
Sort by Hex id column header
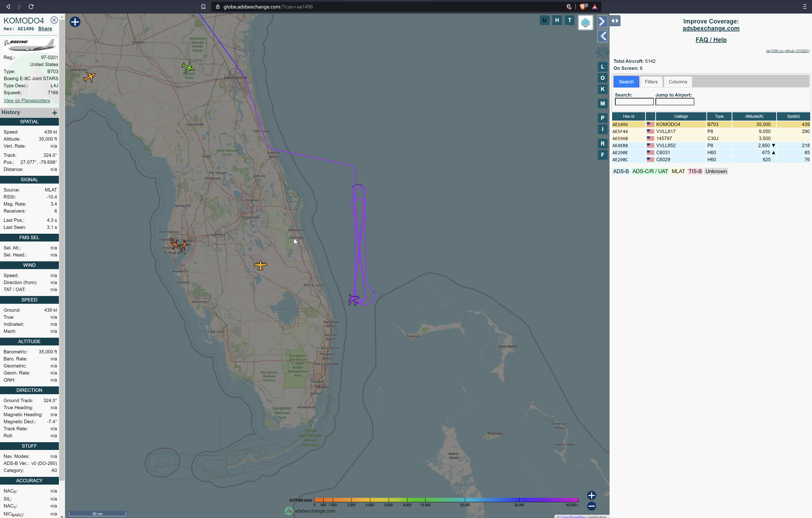coord(628,116)
